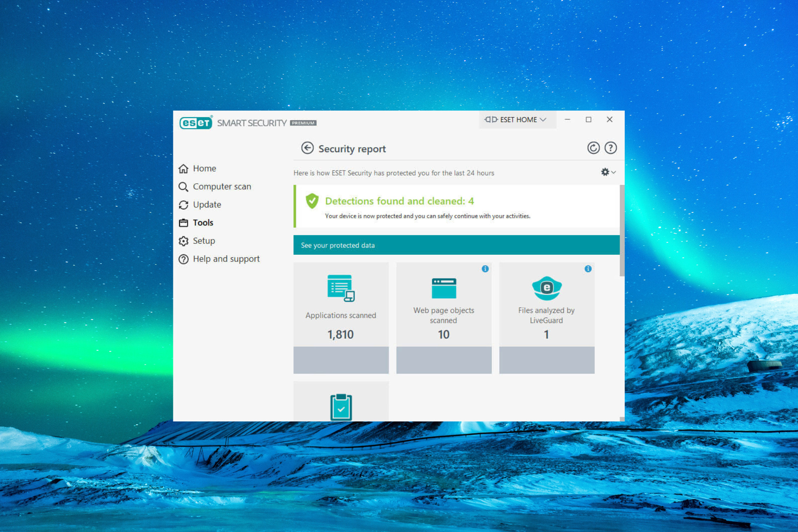Viewport: 798px width, 532px height.
Task: Click the ESET shield detection status icon
Action: click(x=312, y=201)
